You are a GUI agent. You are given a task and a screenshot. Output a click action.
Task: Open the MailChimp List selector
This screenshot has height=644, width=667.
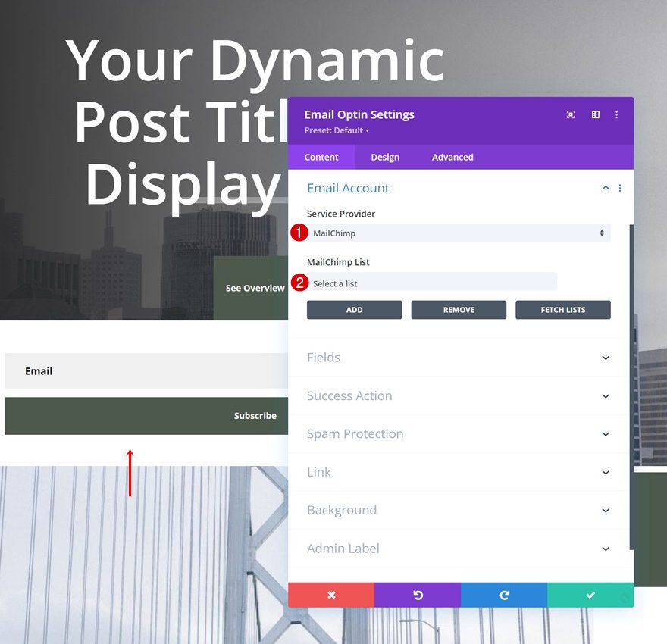coord(432,283)
